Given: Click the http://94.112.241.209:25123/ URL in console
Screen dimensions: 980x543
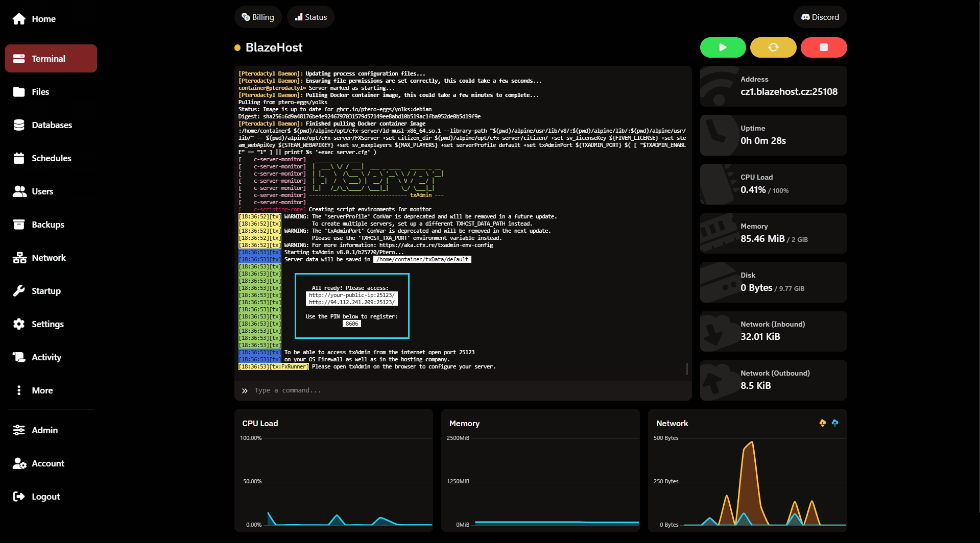Looking at the screenshot, I should [352, 302].
